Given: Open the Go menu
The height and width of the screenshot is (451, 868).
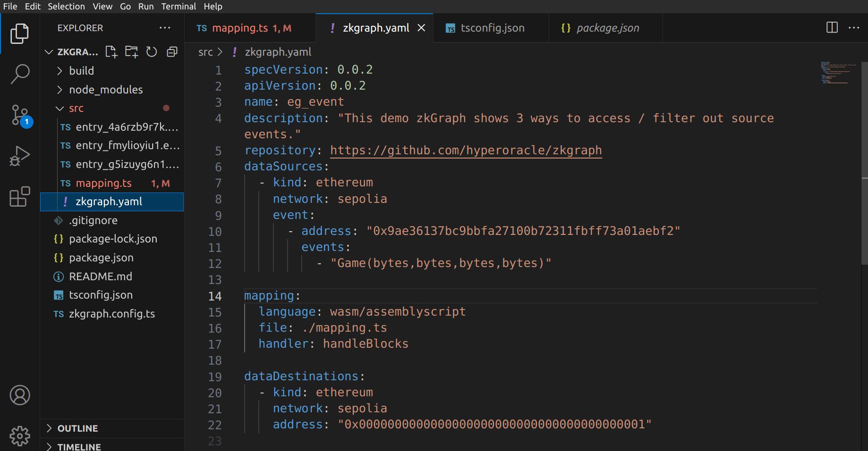Looking at the screenshot, I should [x=125, y=7].
